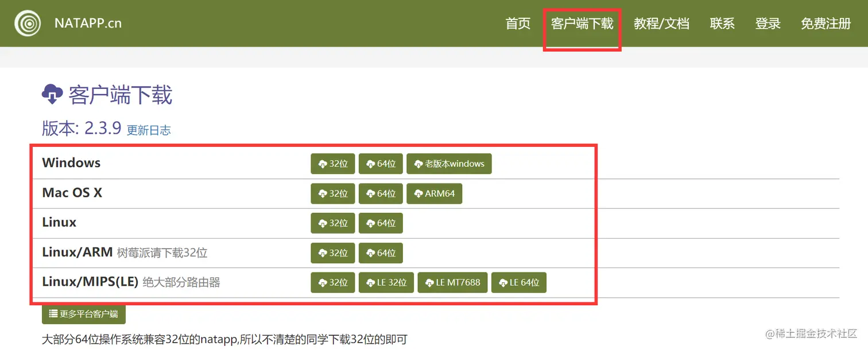Download 老版本windows client
This screenshot has width=868, height=350.
(449, 164)
